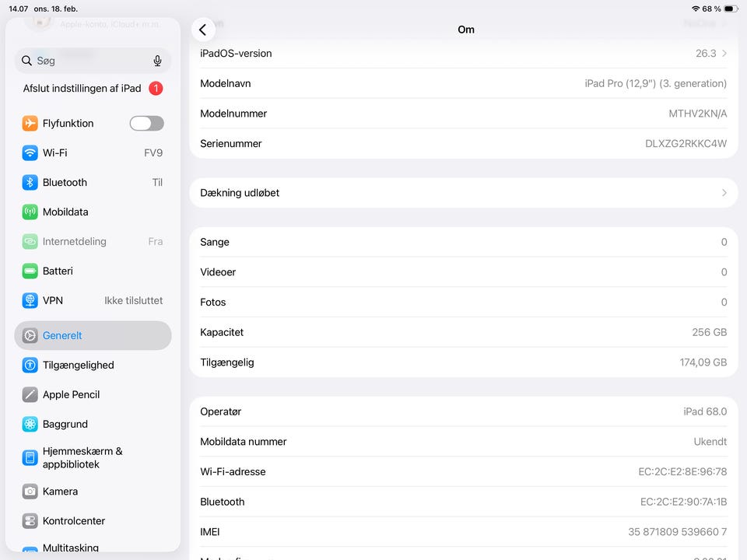Tap the Operatør value iPad 68.0
Viewport: 747px width, 560px height.
point(705,411)
